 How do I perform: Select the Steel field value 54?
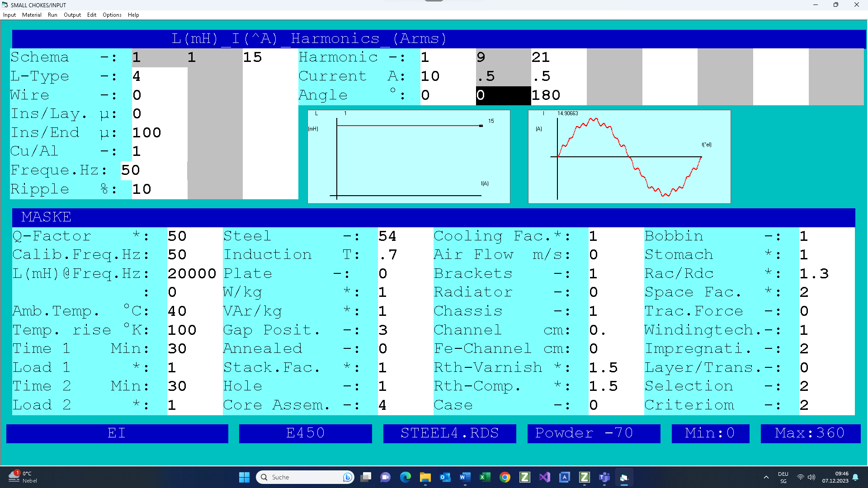pos(406,236)
